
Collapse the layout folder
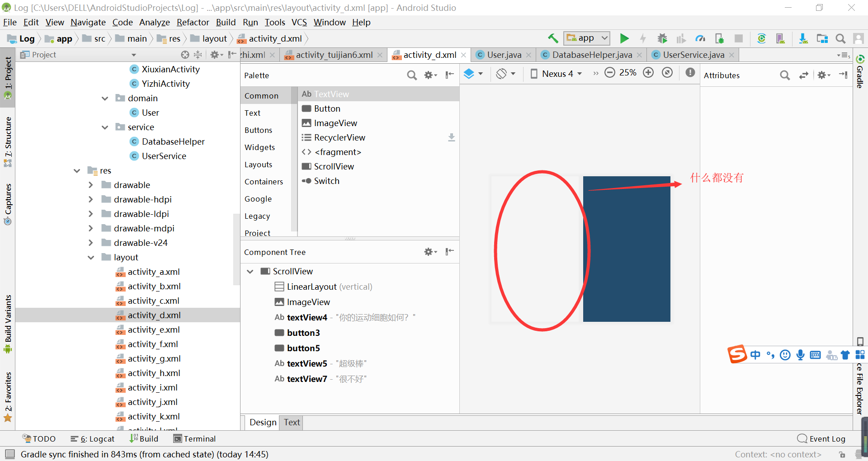click(90, 257)
